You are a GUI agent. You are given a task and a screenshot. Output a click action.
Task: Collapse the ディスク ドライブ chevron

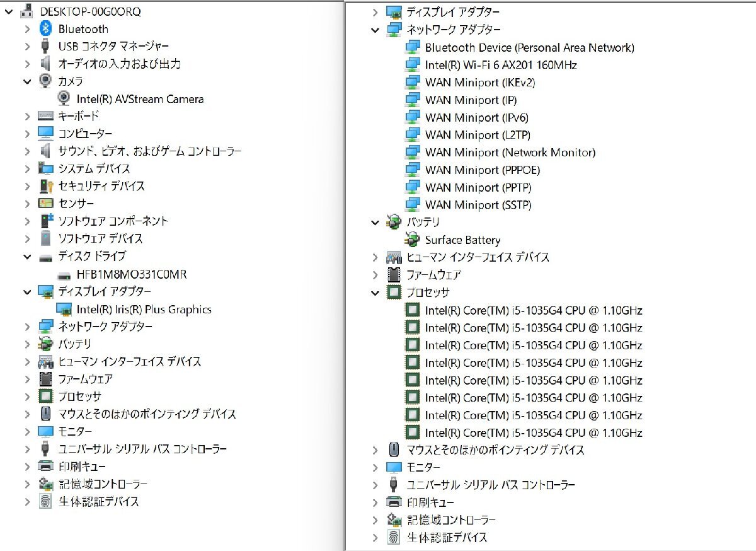[x=27, y=257]
